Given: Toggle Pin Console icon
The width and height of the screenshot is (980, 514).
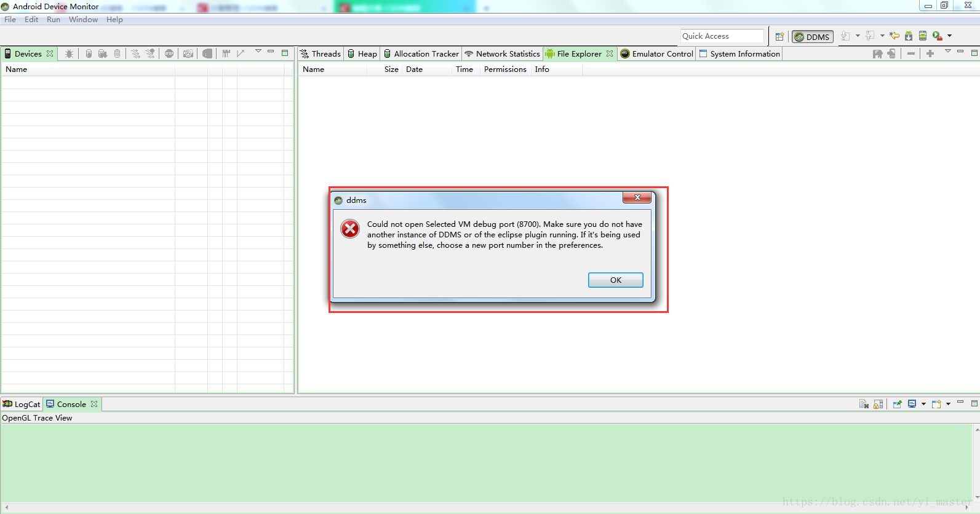Looking at the screenshot, I should click(897, 404).
